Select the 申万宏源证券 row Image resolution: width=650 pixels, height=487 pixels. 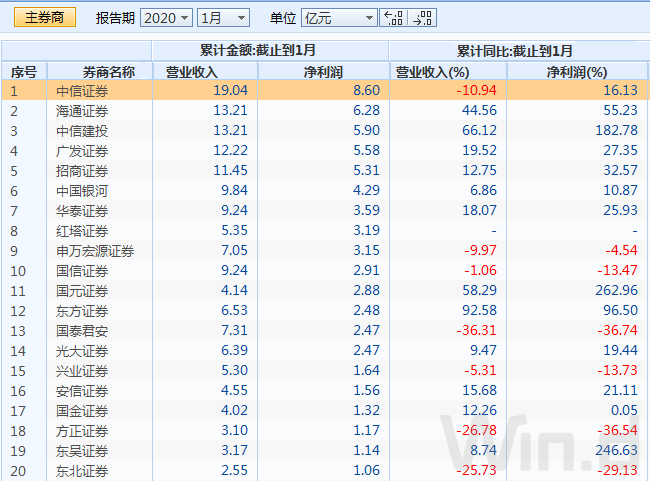324,250
